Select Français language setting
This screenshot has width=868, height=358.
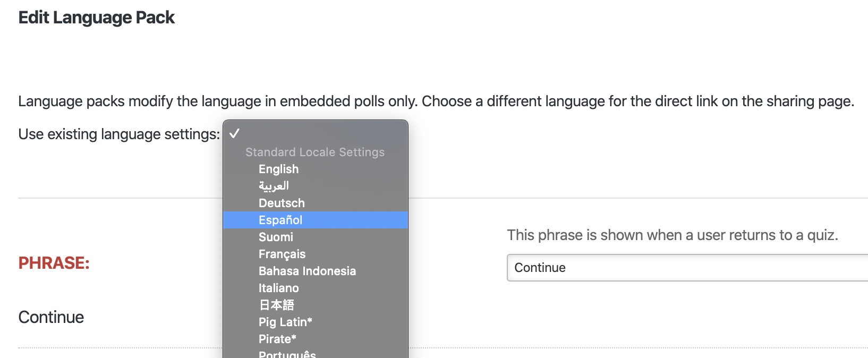coord(282,254)
